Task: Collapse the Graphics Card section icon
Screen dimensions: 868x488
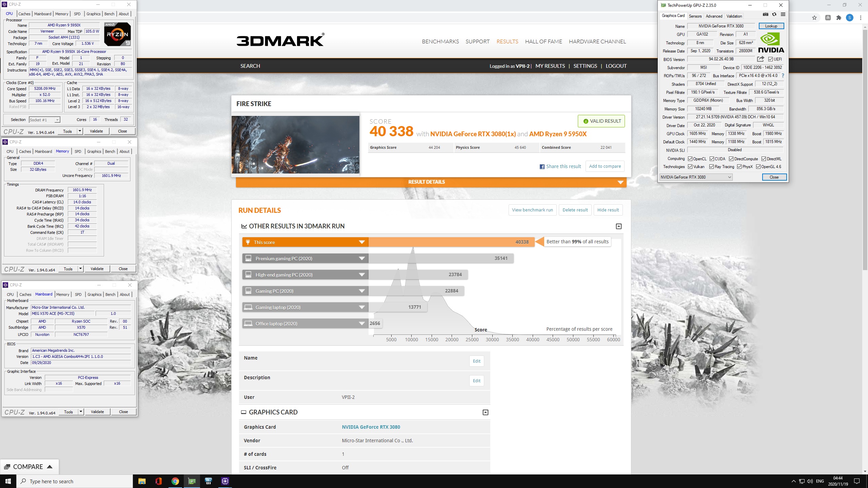Action: pos(486,412)
